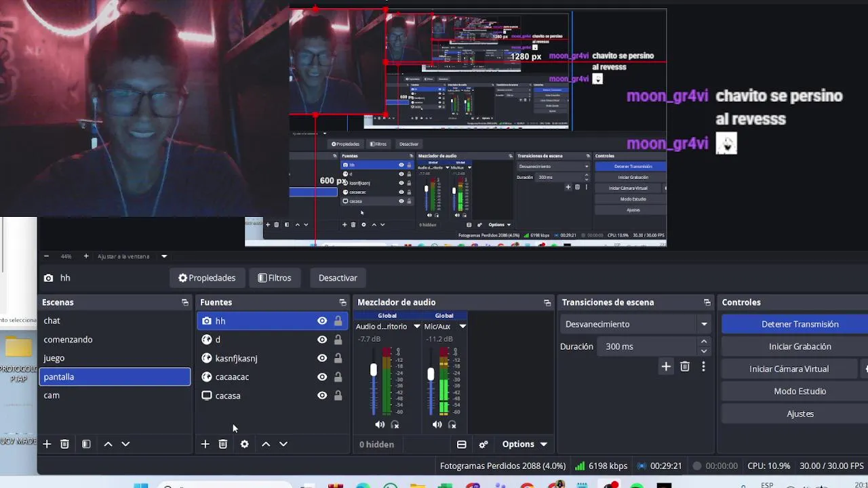The width and height of the screenshot is (868, 488).
Task: Click Desactivar button
Action: (x=338, y=278)
